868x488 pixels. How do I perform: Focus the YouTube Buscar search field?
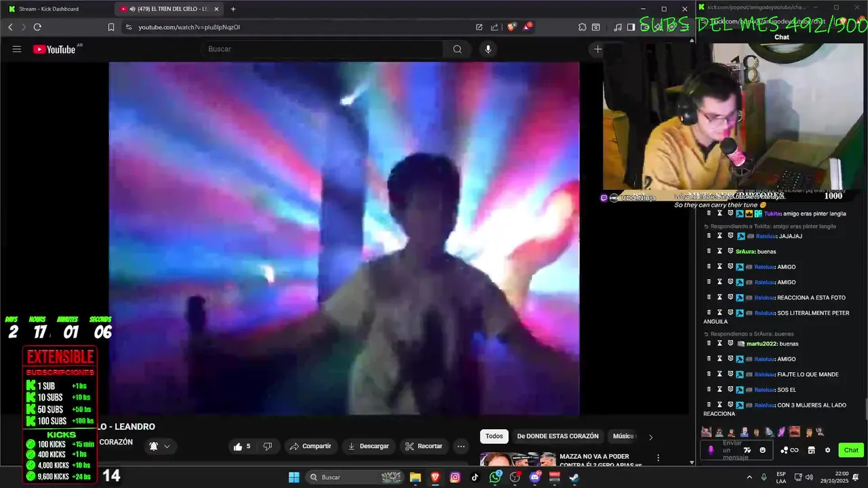click(322, 49)
